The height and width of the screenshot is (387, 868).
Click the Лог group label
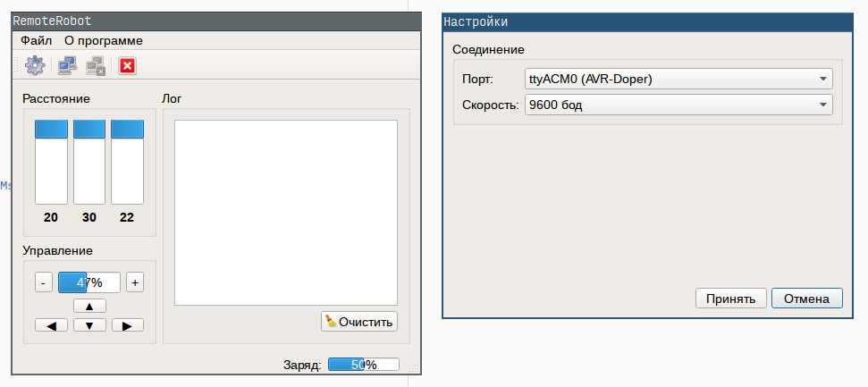171,98
